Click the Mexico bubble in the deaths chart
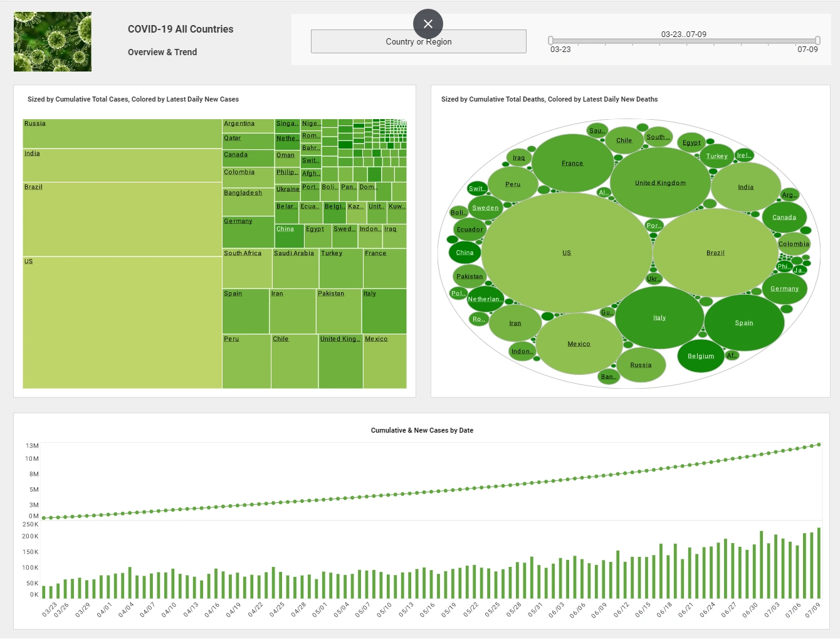 click(579, 344)
